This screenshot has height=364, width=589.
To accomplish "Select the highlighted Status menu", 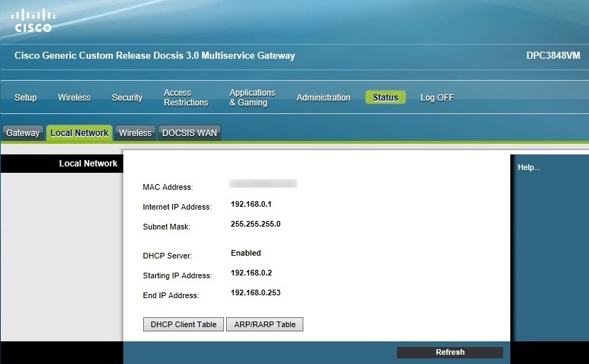I will tap(386, 98).
